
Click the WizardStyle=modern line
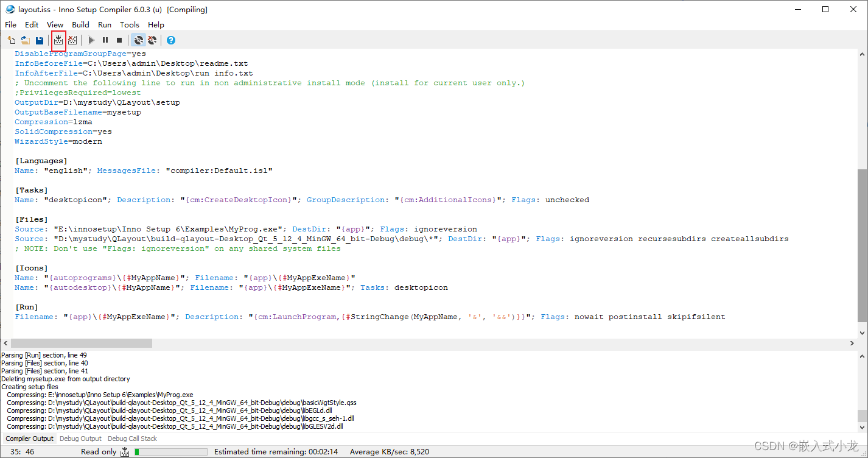(58, 141)
